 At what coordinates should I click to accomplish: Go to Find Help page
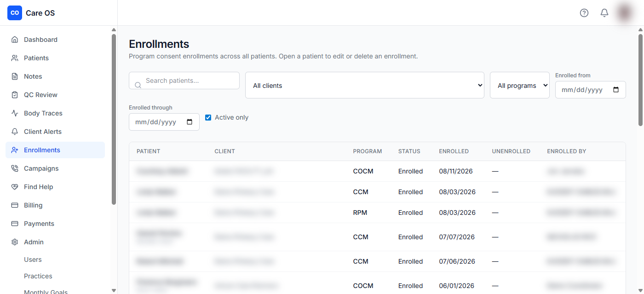tap(55, 187)
